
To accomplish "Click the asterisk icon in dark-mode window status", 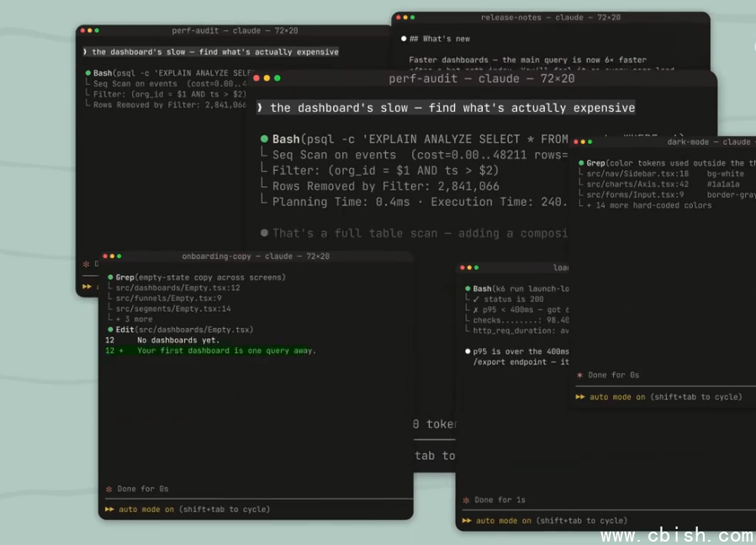I will [x=579, y=375].
